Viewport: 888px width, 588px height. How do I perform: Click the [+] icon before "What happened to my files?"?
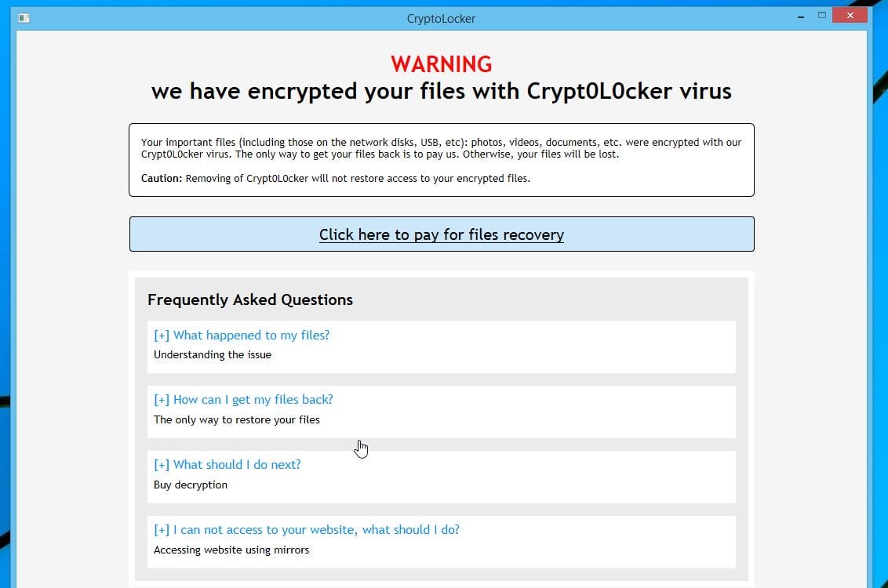(162, 335)
